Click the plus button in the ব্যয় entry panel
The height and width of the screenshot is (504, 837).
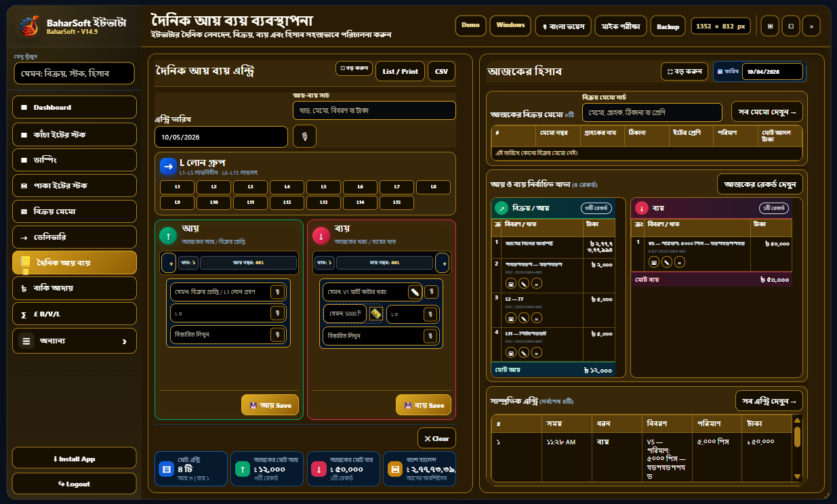442,263
